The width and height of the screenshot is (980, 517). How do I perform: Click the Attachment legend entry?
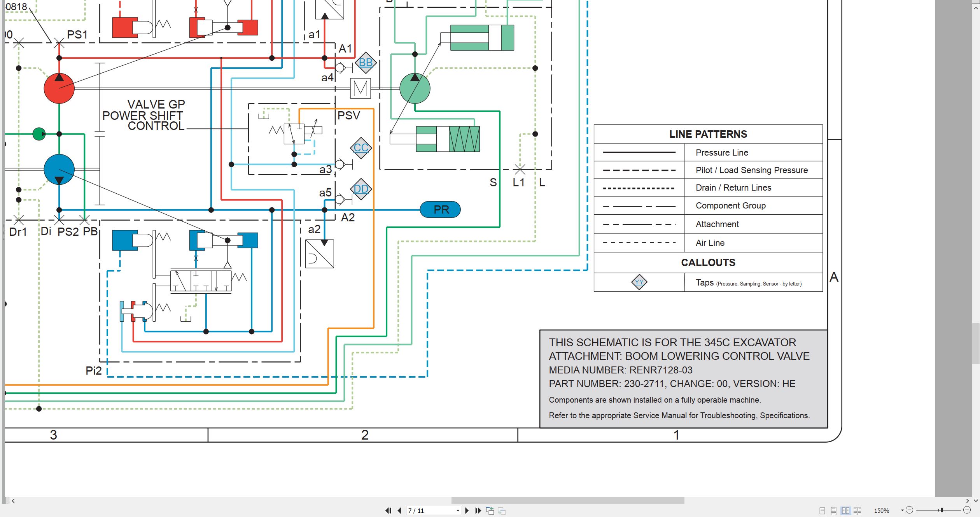pos(717,224)
